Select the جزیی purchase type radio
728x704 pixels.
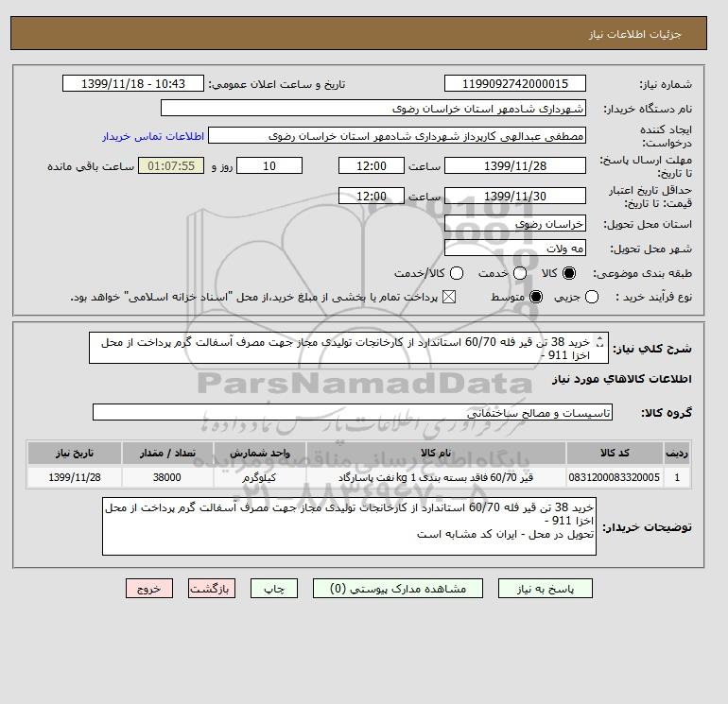click(x=592, y=297)
